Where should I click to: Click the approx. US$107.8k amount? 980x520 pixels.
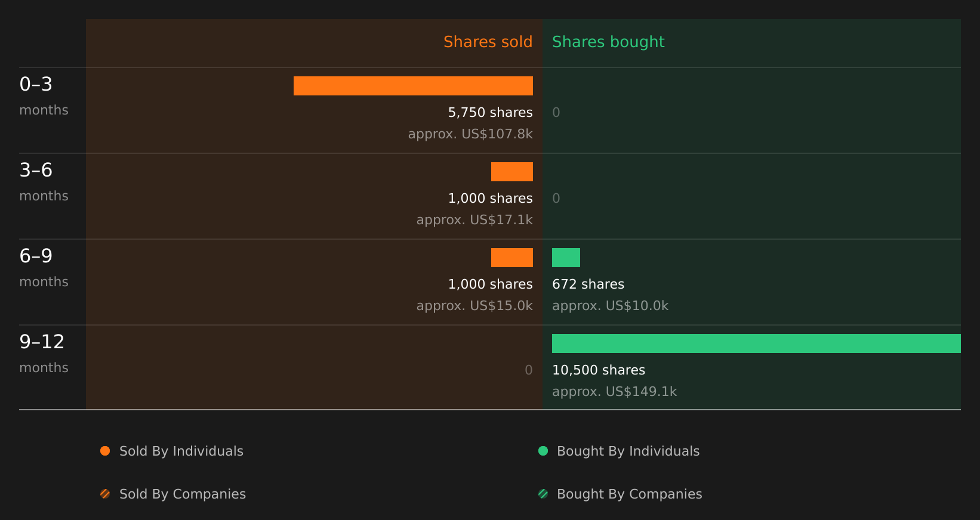pyautogui.click(x=470, y=134)
